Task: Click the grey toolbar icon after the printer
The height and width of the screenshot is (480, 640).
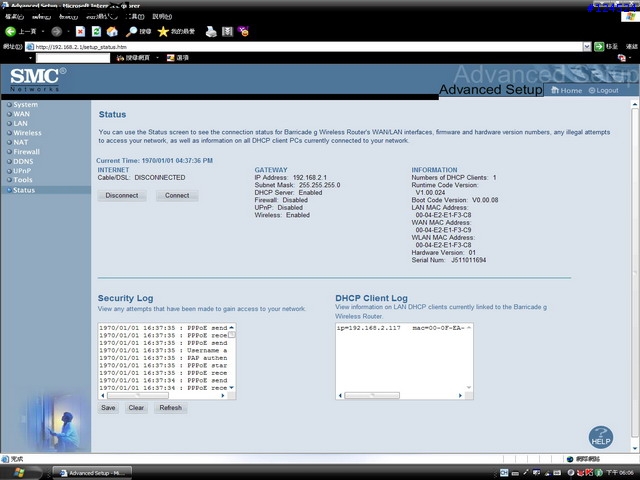Action: click(227, 31)
